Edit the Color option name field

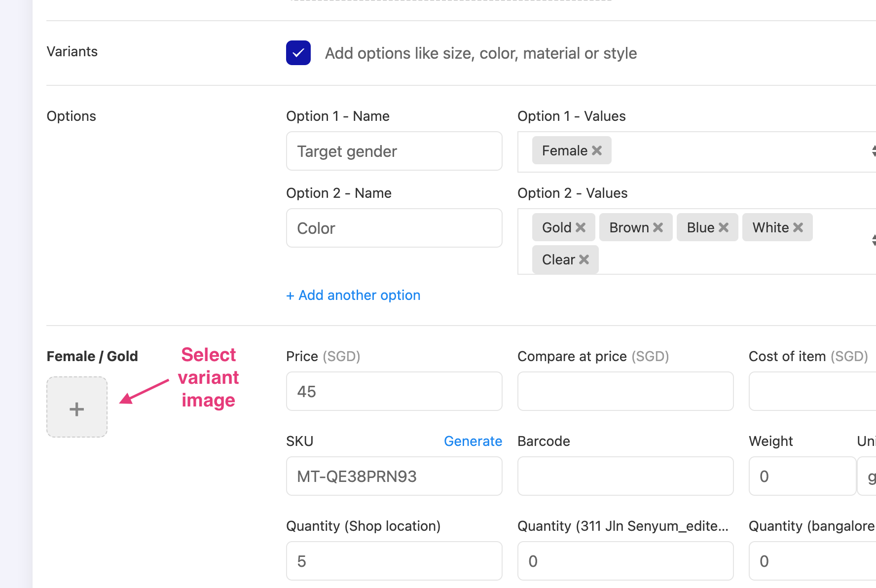point(394,228)
